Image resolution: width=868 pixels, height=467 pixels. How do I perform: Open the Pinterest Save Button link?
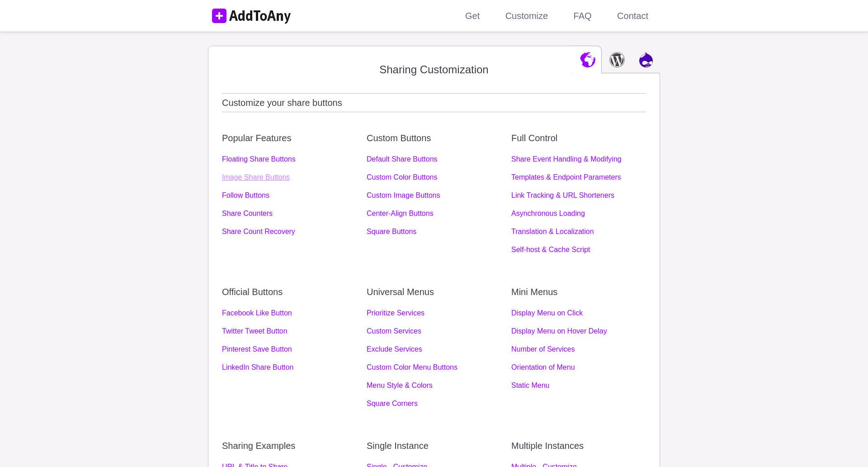pos(257,349)
